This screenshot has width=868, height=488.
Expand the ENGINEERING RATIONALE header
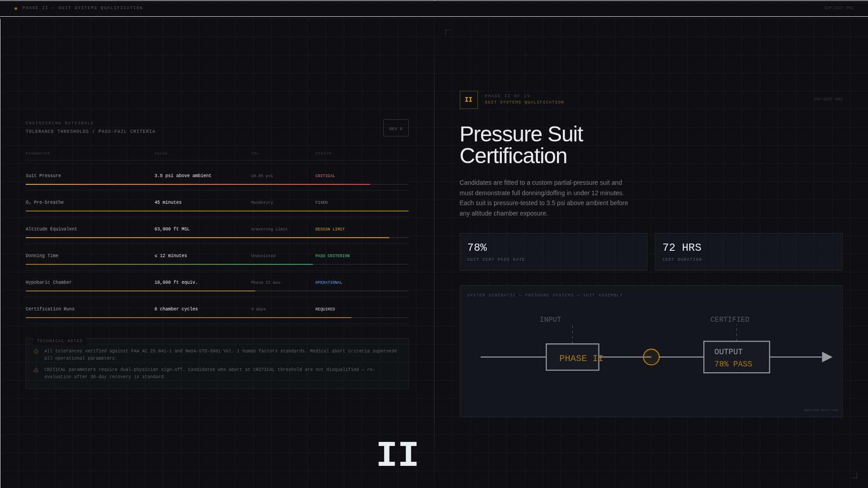click(60, 122)
